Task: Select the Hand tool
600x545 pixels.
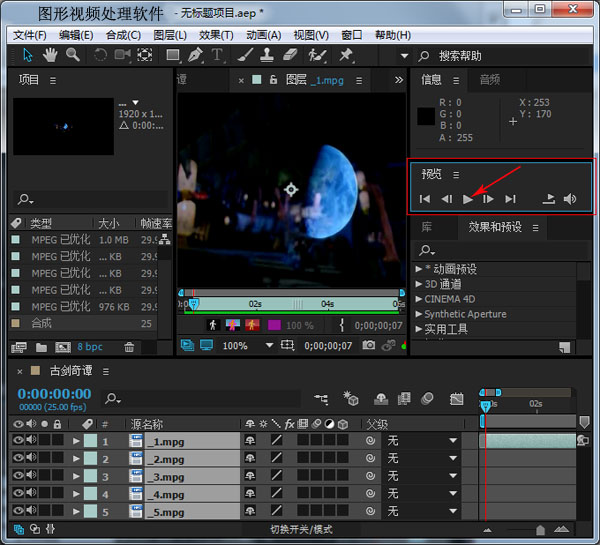Action: tap(50, 55)
